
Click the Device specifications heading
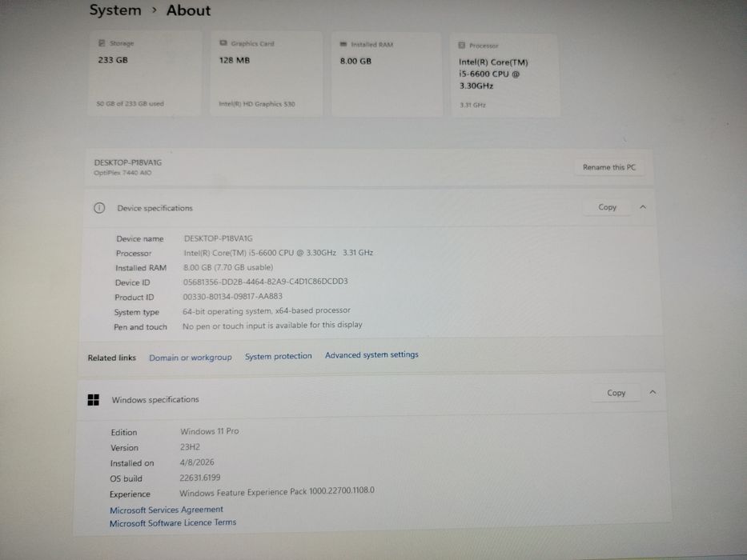point(155,208)
